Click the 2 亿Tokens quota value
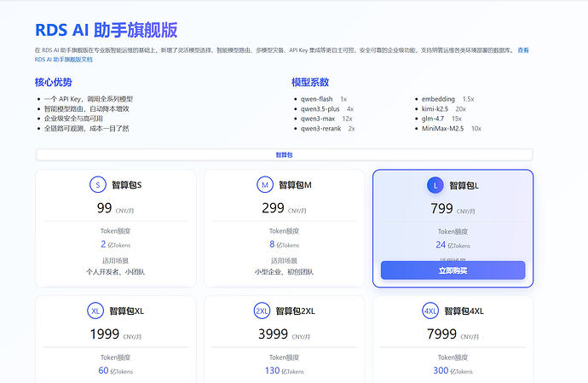Screen dimensions: 588x383 pyautogui.click(x=116, y=245)
